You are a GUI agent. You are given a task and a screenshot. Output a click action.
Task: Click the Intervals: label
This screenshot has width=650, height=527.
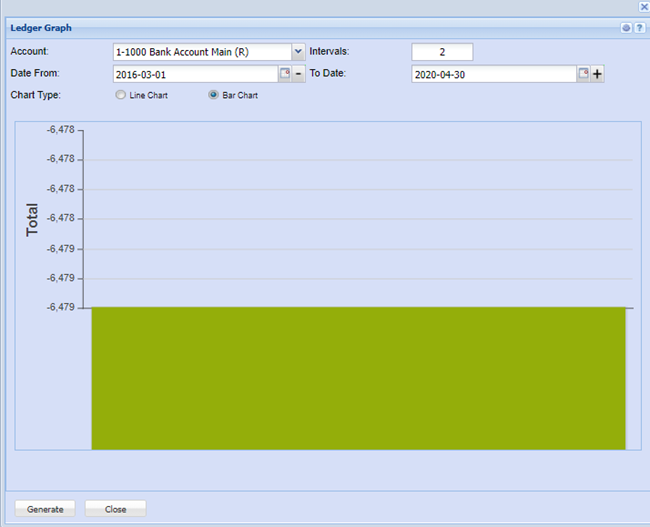coord(329,51)
